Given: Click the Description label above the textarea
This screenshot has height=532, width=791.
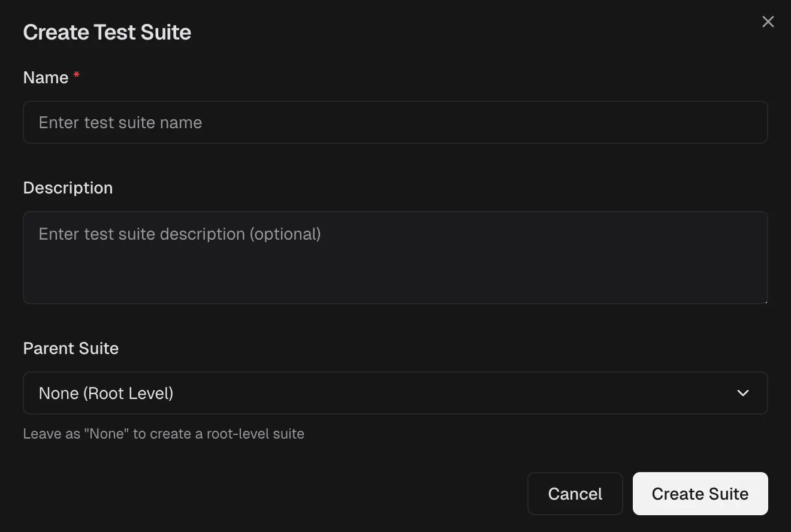Looking at the screenshot, I should pyautogui.click(x=68, y=188).
